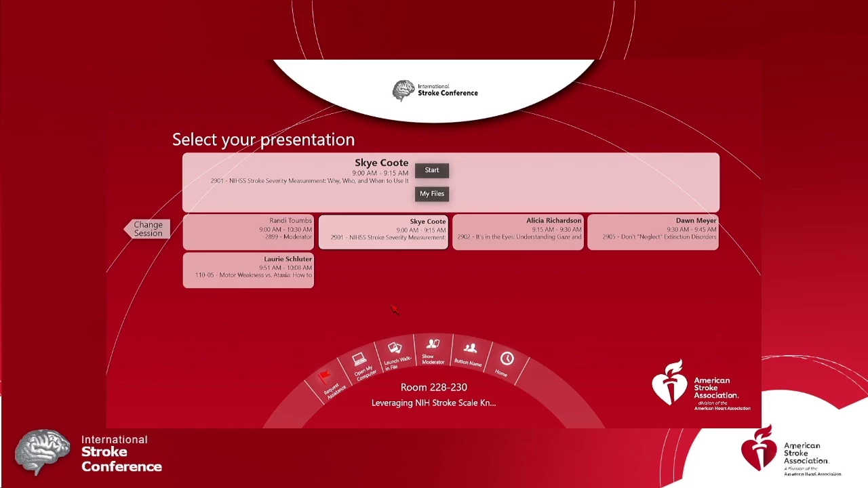
Task: Click the truncated session title Leveraging NIH Stroke
Action: (433, 403)
